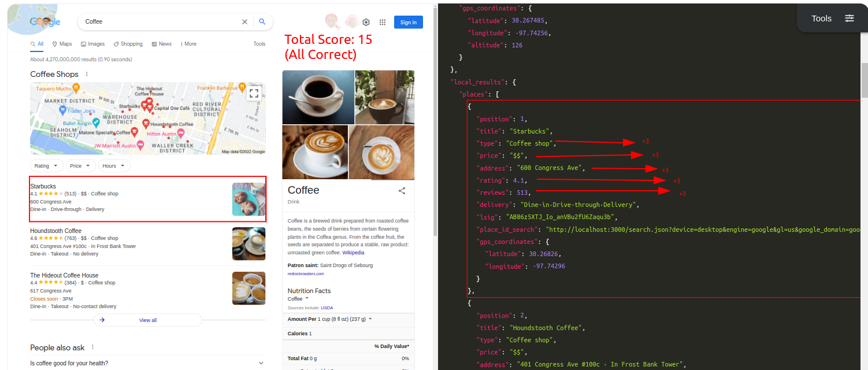Open the Rating filter dropdown
Image resolution: width=868 pixels, height=370 pixels.
coord(47,166)
